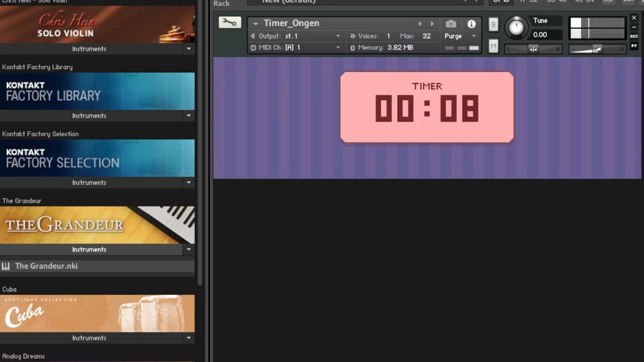Click the Max voices value 32
The height and width of the screenshot is (362, 644).
point(427,36)
